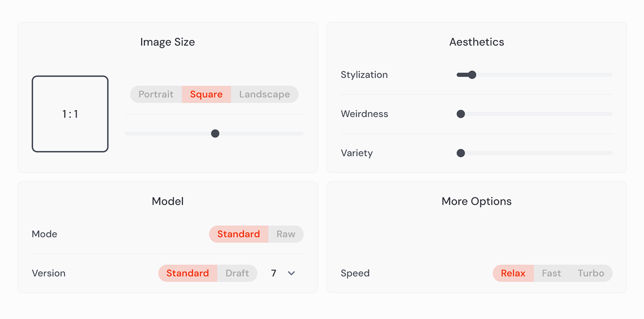Click the 1:1 aspect ratio preview box
Image resolution: width=644 pixels, height=319 pixels.
point(70,114)
